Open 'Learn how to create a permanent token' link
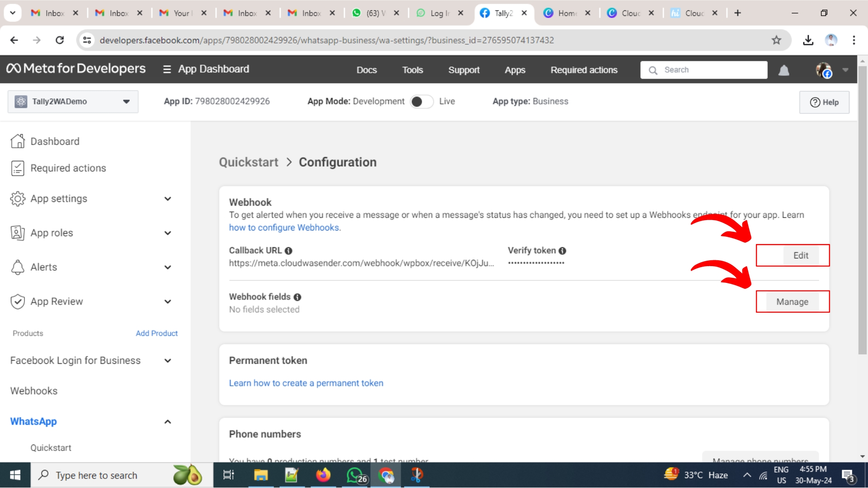868x488 pixels. click(306, 383)
